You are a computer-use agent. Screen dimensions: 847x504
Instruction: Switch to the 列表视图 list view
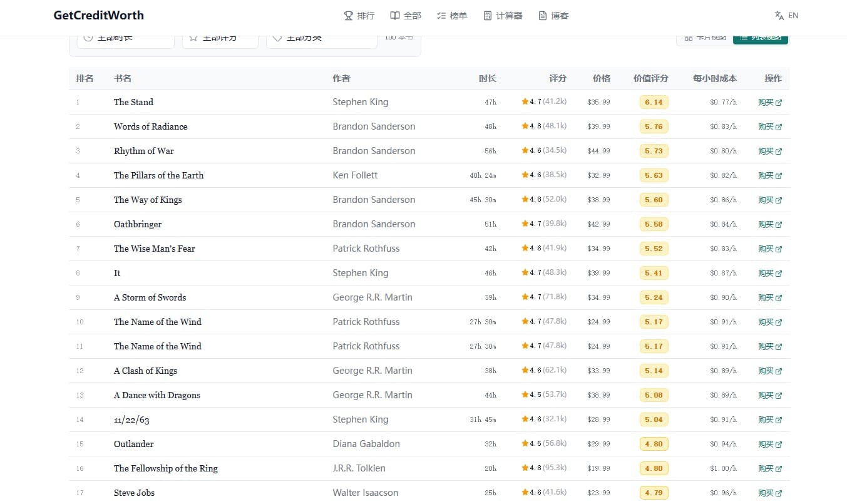(x=761, y=39)
